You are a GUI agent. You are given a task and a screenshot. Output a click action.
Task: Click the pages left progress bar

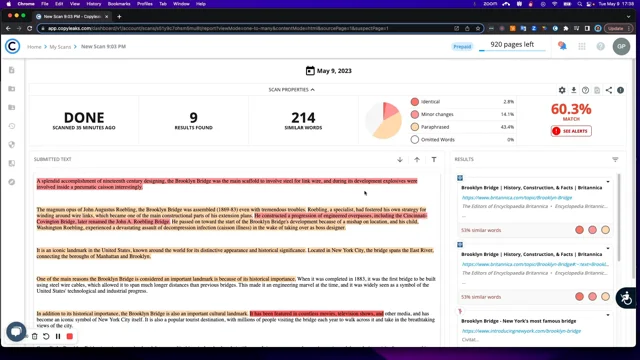coord(512,51)
